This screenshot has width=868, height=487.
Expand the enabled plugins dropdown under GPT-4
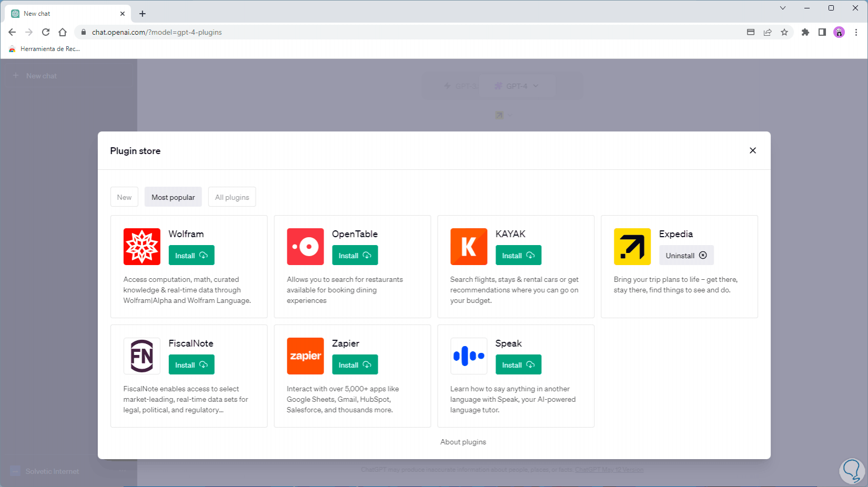[x=503, y=115]
